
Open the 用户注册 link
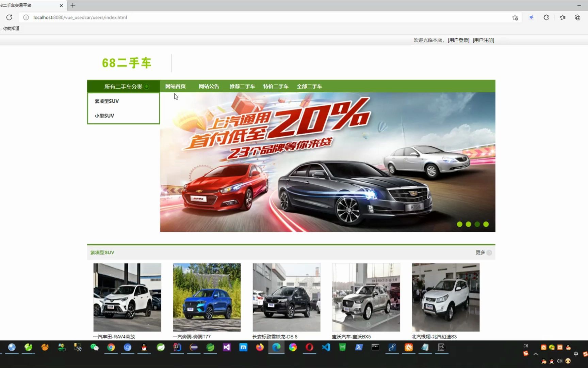coord(483,40)
